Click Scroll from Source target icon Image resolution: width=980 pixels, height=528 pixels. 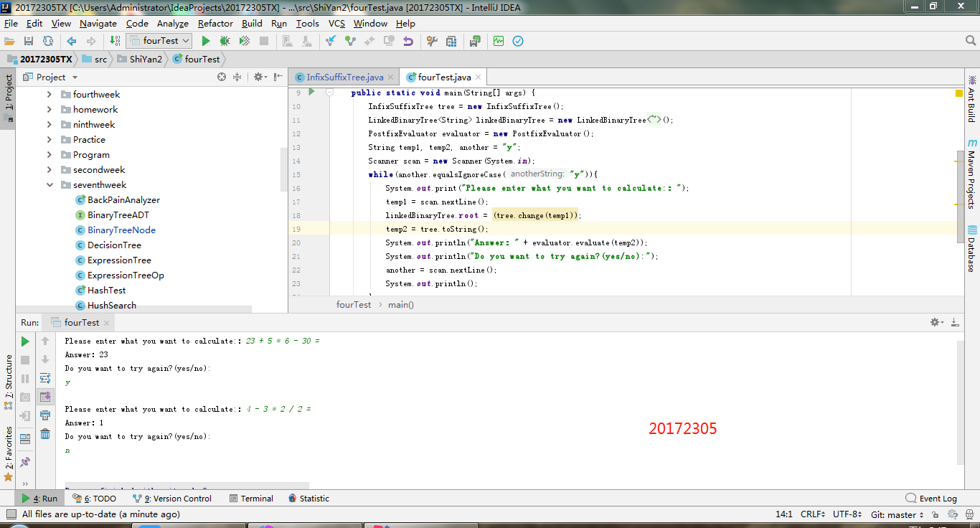coord(222,77)
